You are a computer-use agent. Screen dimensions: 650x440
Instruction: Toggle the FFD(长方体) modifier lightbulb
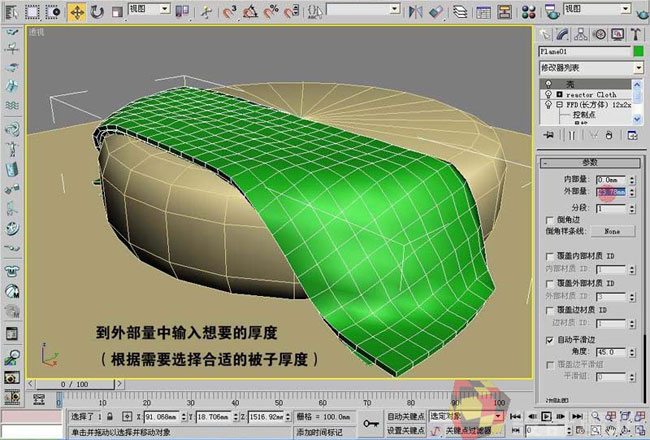click(x=548, y=105)
